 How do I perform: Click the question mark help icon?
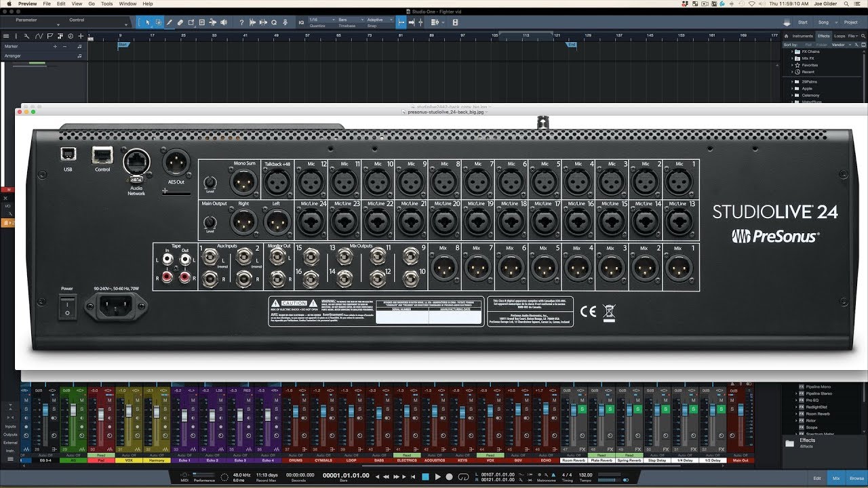click(x=241, y=22)
